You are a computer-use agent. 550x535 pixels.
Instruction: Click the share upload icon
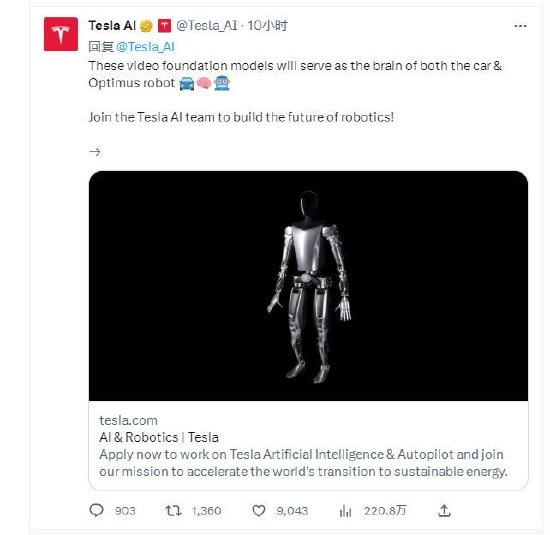(444, 510)
